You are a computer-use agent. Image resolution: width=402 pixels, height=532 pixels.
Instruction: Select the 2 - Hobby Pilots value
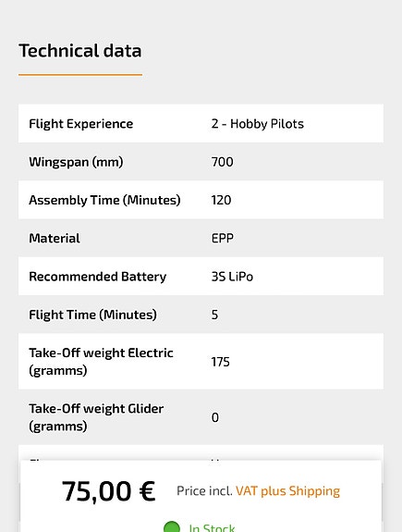(258, 124)
